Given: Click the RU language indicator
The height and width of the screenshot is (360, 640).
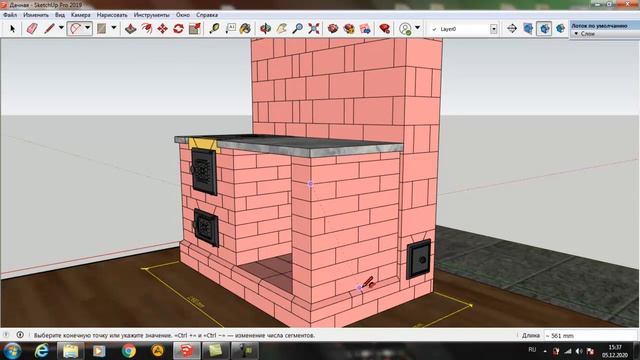Looking at the screenshot, I should [532, 350].
